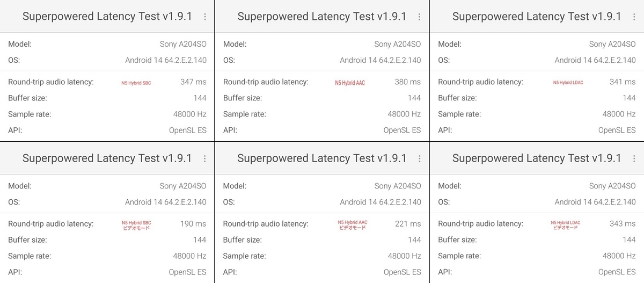The image size is (644, 283).
Task: Open the three-dot menu in the 380 ms panel
Action: point(420,17)
